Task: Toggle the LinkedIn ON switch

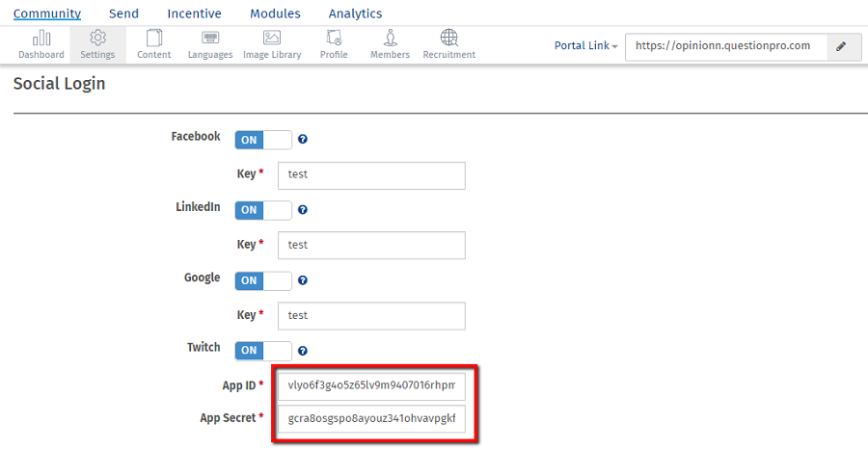Action: point(263,210)
